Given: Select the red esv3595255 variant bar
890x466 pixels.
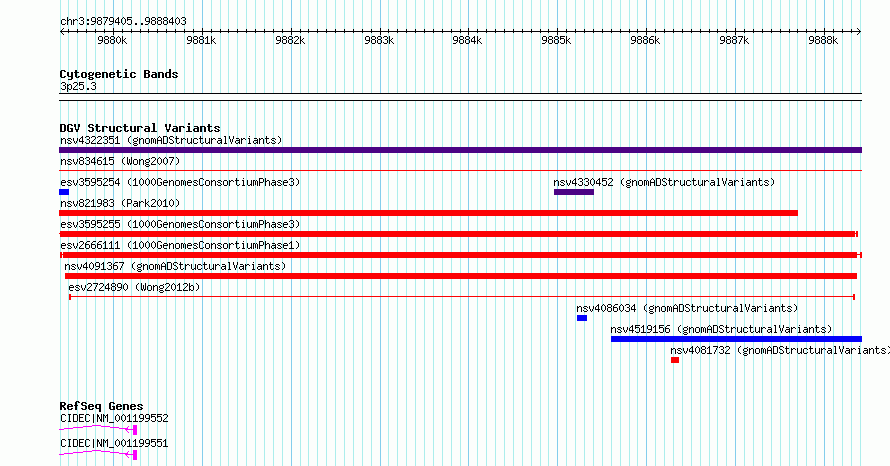Looking at the screenshot, I should coord(459,234).
